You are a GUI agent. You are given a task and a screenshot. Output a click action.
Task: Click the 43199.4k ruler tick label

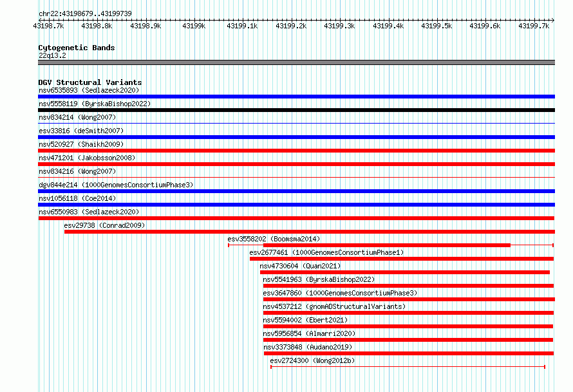click(x=388, y=26)
